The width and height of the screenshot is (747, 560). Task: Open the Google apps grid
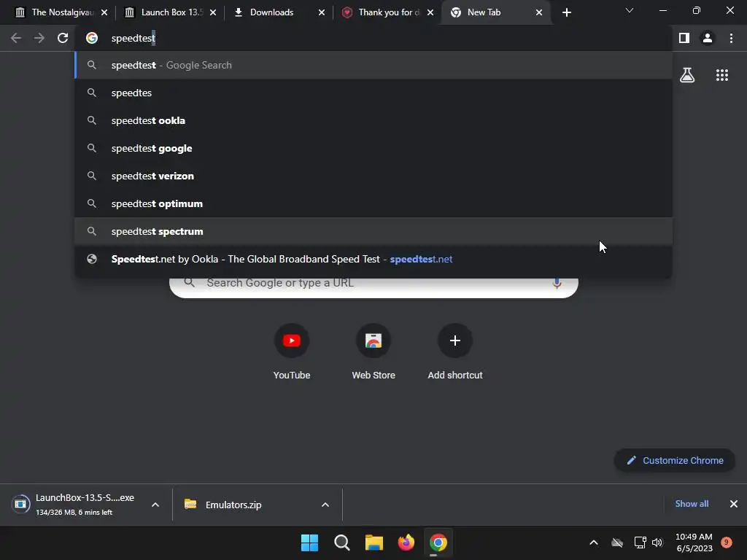[722, 75]
